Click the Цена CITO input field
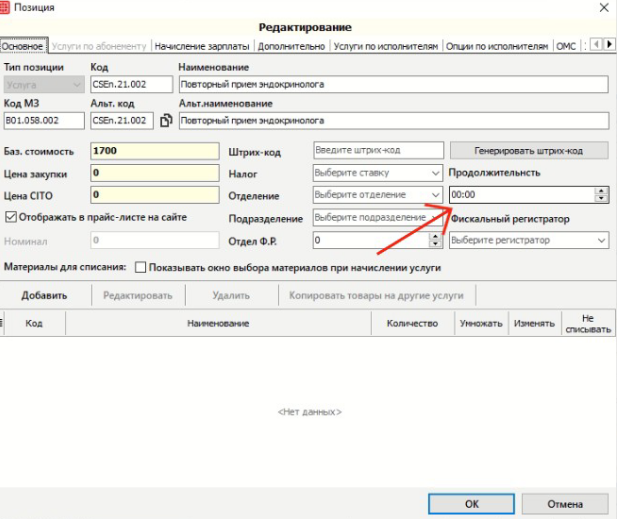 point(155,195)
